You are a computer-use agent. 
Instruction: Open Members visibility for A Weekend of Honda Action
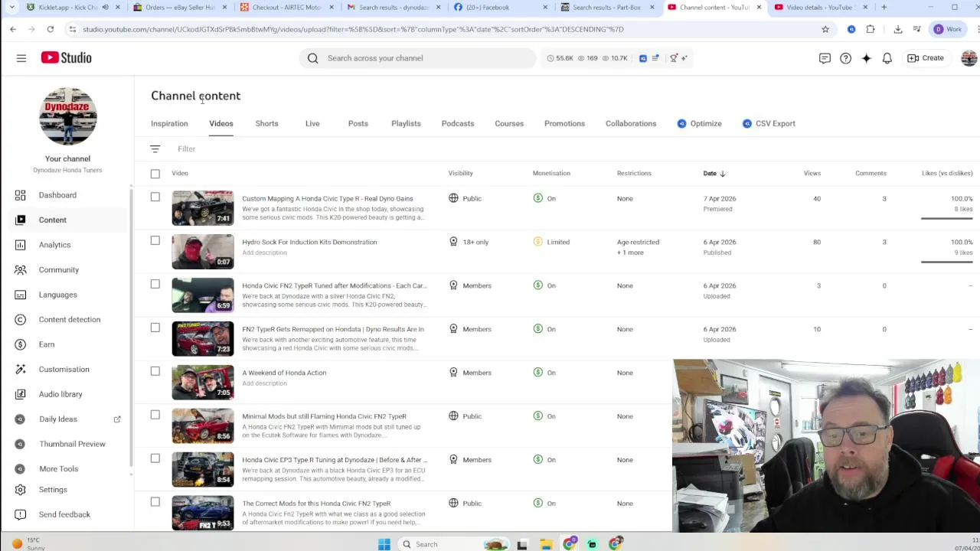coord(470,373)
